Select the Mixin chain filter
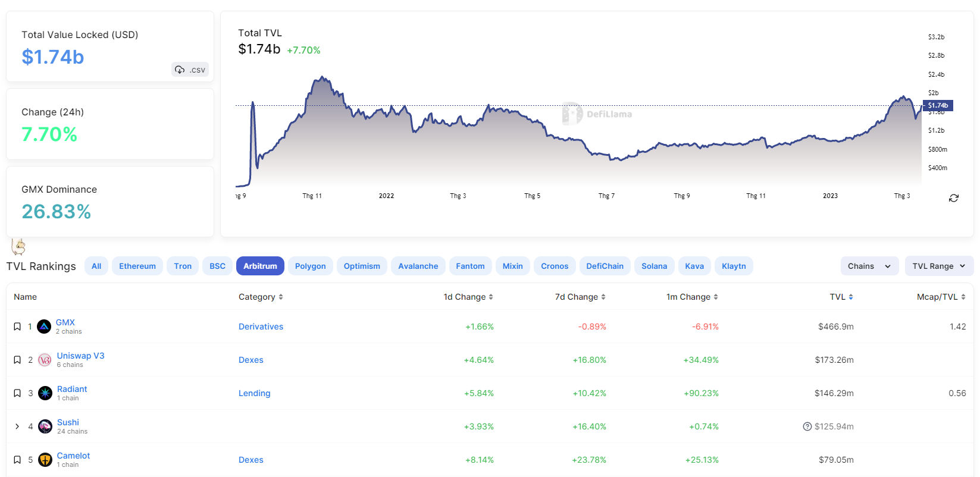This screenshot has width=980, height=477. tap(513, 266)
